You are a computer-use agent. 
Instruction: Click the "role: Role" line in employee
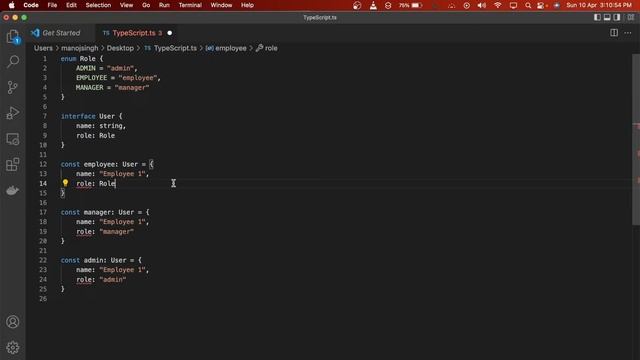(x=96, y=183)
